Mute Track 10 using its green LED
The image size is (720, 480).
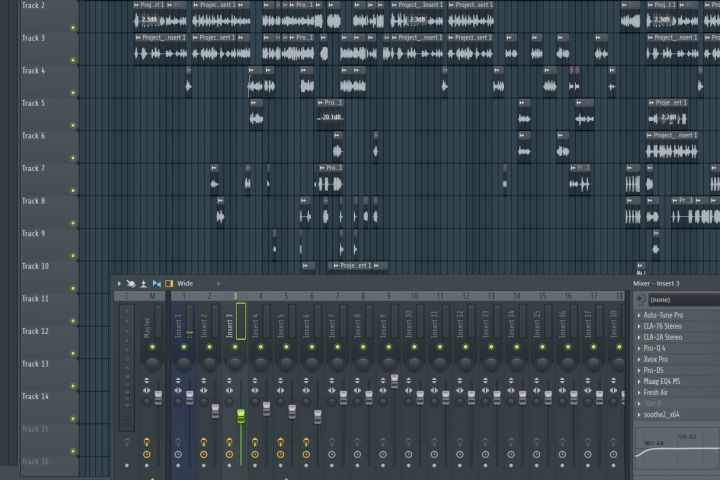[73, 288]
